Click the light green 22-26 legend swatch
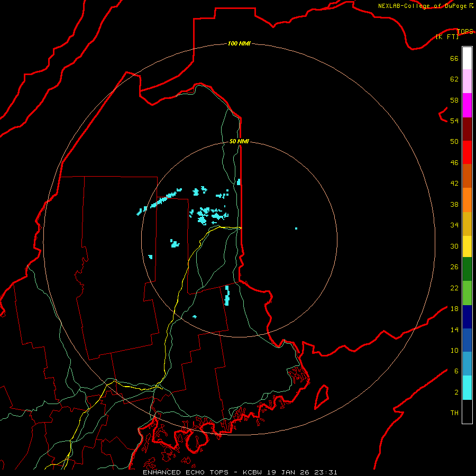Viewport: 476px width, 476px height. 467,293
